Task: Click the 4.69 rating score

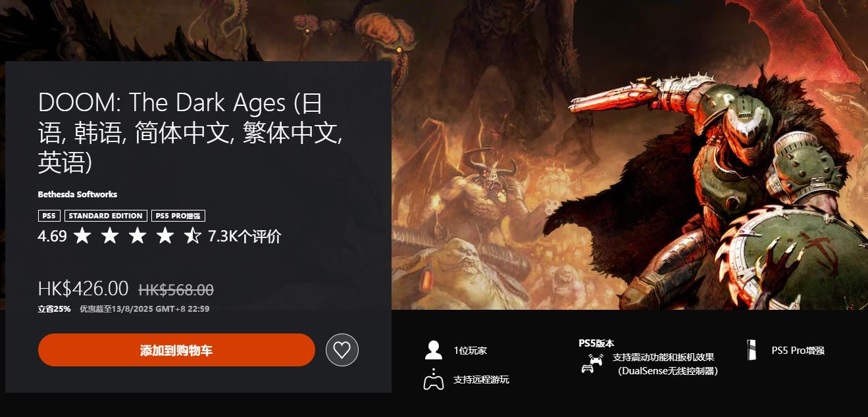Action: [x=53, y=236]
